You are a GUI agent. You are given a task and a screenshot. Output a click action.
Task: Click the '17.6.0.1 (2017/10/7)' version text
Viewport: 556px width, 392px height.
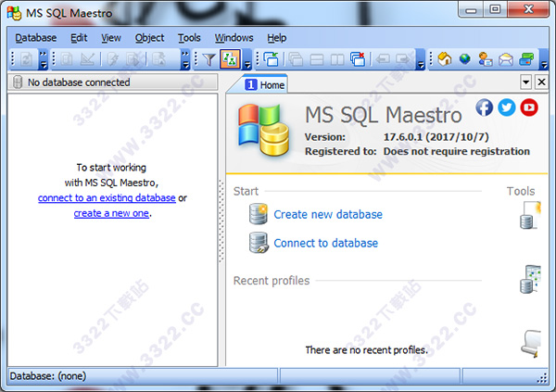[x=436, y=137]
